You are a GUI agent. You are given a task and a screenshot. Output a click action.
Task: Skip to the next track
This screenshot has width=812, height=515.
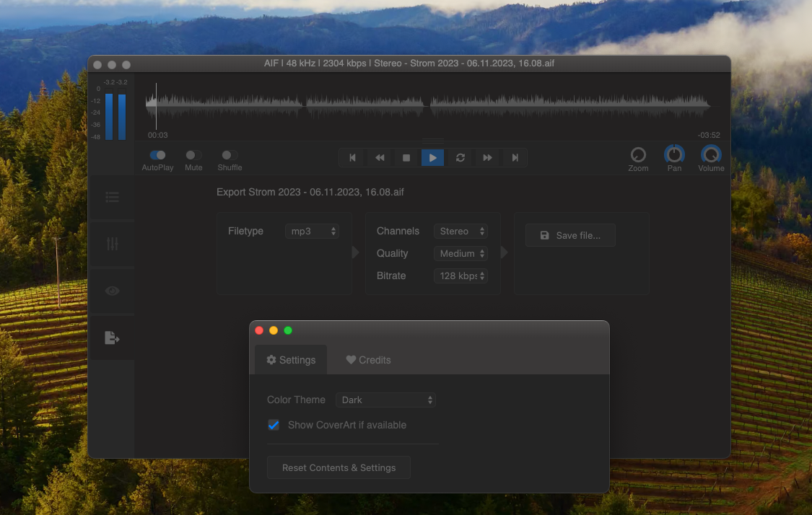[x=515, y=157]
